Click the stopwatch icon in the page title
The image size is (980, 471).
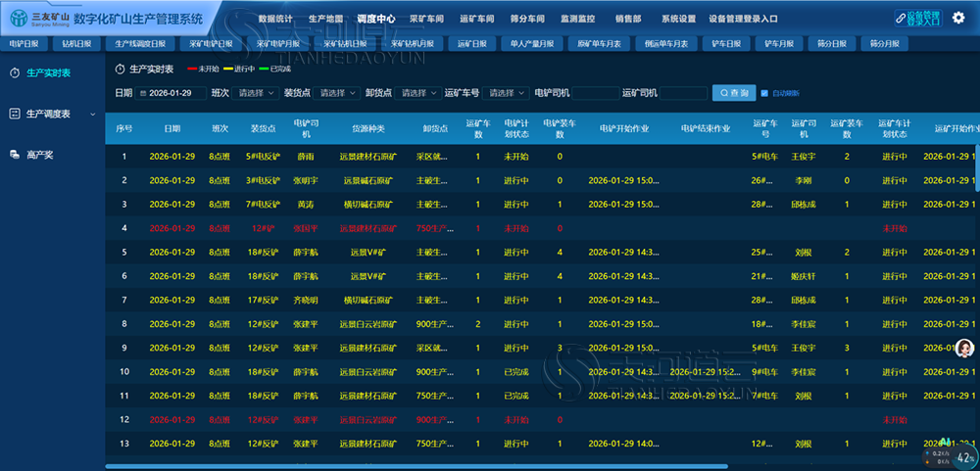click(121, 69)
